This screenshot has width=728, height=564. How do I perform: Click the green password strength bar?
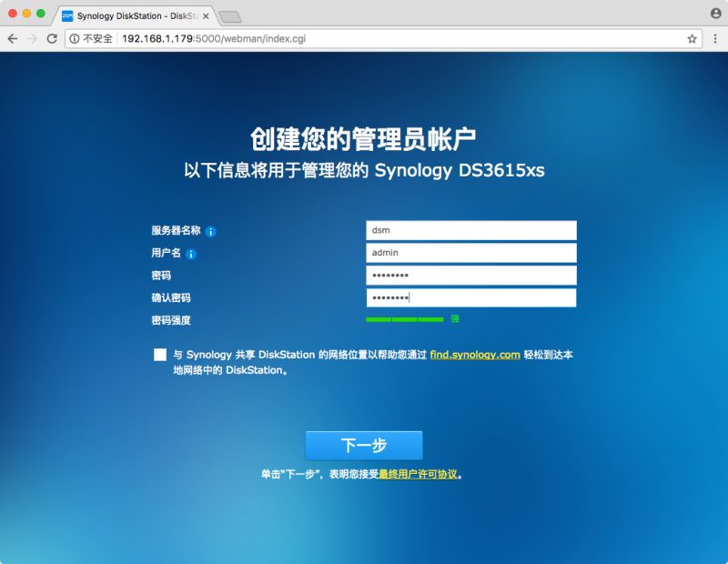[x=404, y=319]
